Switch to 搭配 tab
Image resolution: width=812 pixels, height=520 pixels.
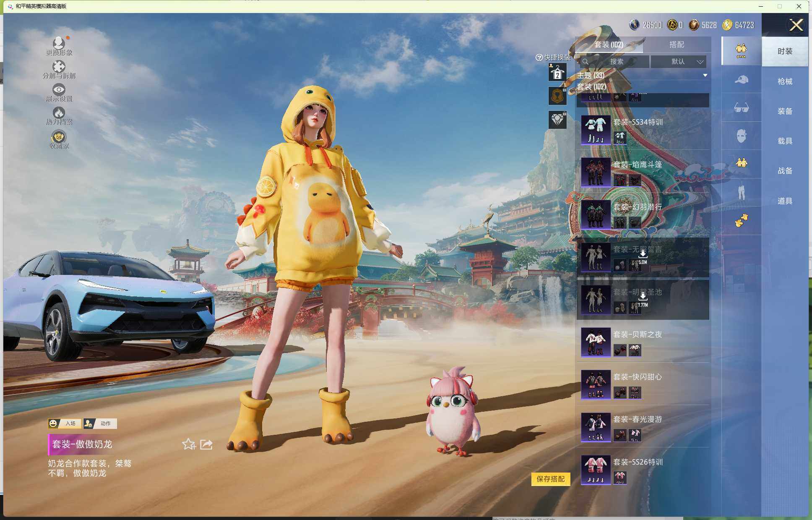point(676,44)
